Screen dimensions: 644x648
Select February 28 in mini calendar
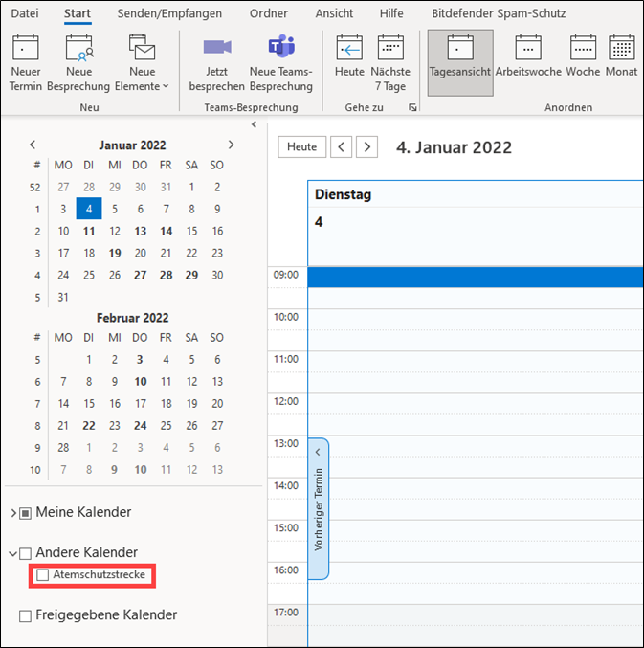(x=63, y=448)
